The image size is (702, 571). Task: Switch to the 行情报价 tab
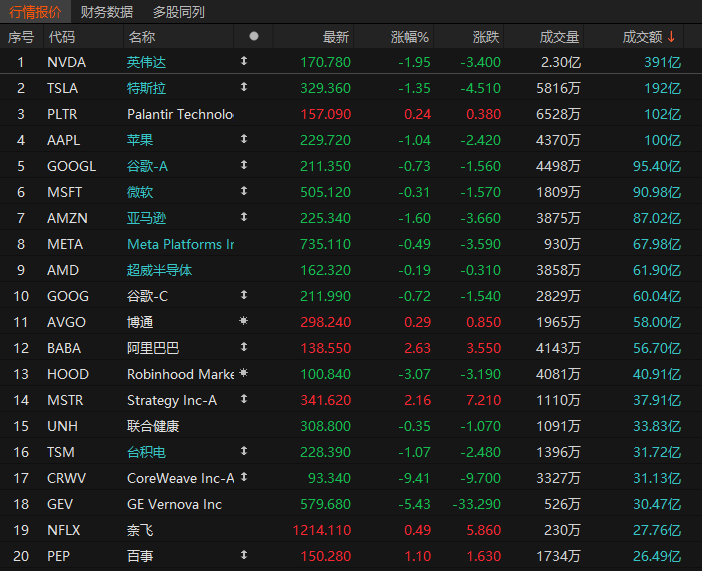point(35,12)
